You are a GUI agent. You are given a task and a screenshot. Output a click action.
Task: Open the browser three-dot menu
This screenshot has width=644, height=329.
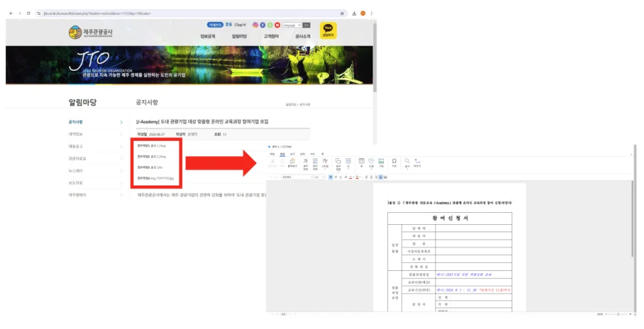(371, 13)
